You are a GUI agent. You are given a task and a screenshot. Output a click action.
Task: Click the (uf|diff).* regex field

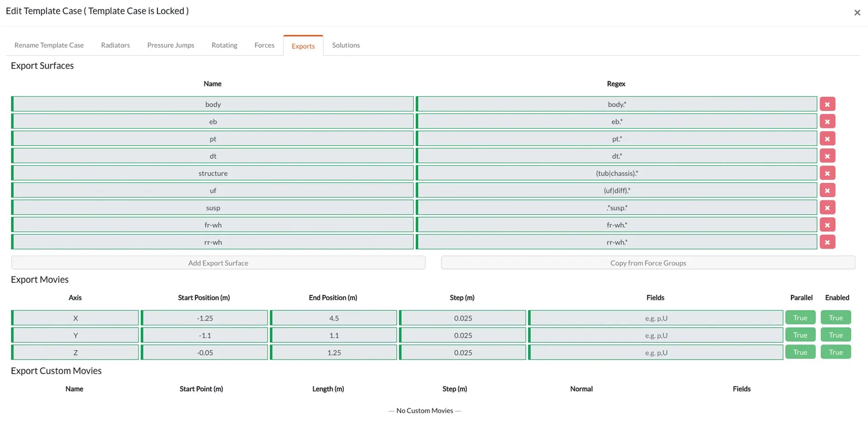[616, 190]
